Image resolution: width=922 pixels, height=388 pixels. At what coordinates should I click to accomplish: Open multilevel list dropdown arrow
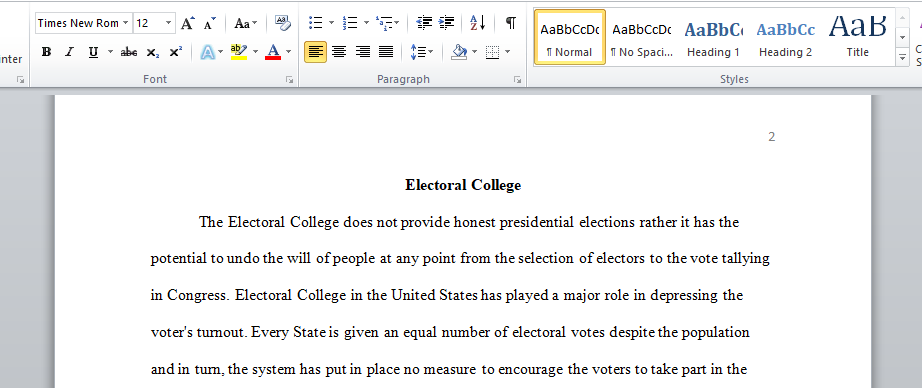click(x=397, y=23)
